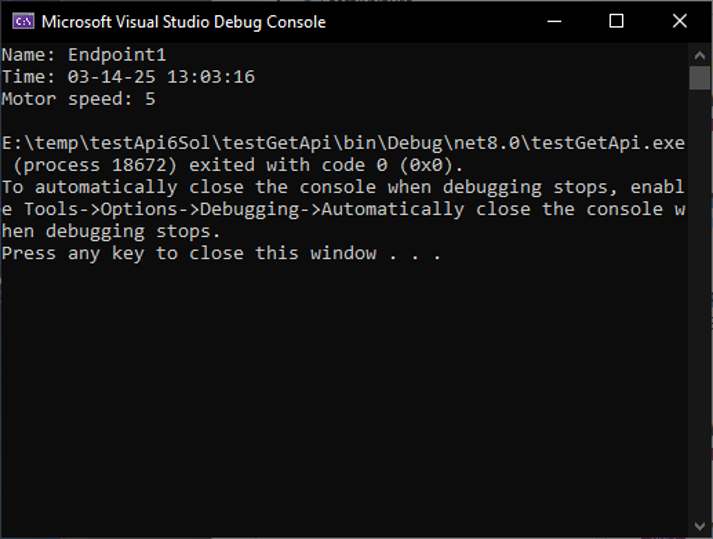Click the scrollbar down arrow
The height and width of the screenshot is (539, 713).
coord(699,526)
